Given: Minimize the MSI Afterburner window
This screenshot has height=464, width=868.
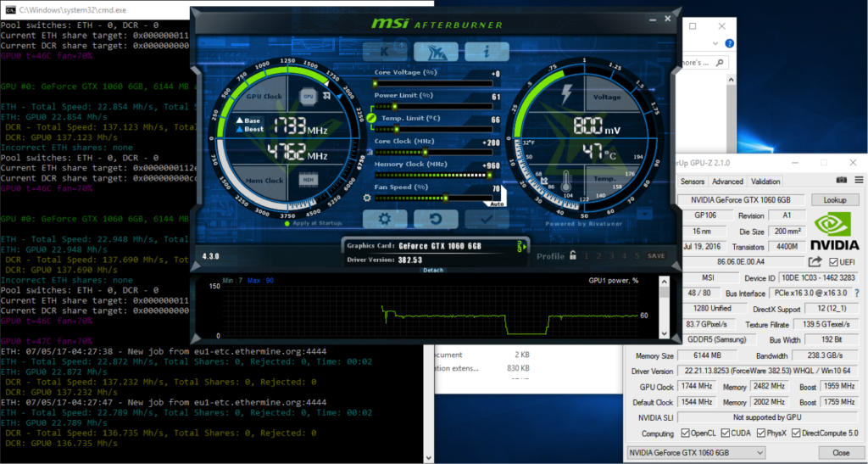Looking at the screenshot, I should [x=654, y=19].
